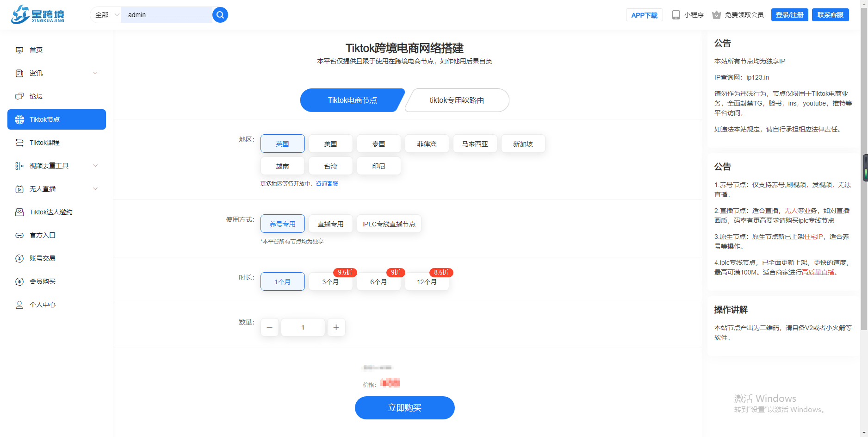Switch to the tiktok专用软路由 tab

(x=457, y=100)
